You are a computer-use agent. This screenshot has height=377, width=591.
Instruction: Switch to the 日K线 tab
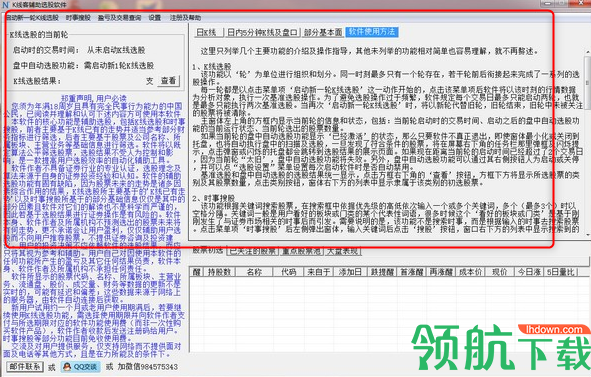pos(209,32)
